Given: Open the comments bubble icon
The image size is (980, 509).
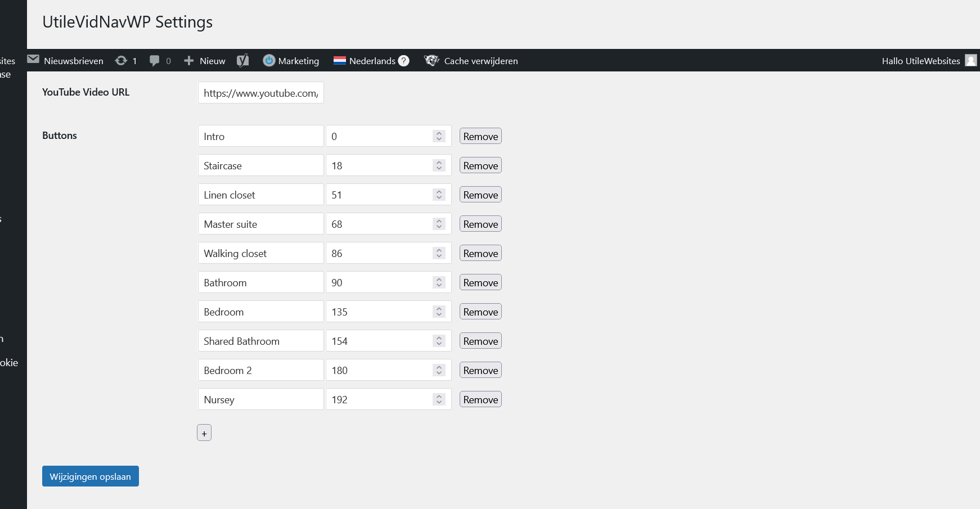Looking at the screenshot, I should (x=154, y=61).
